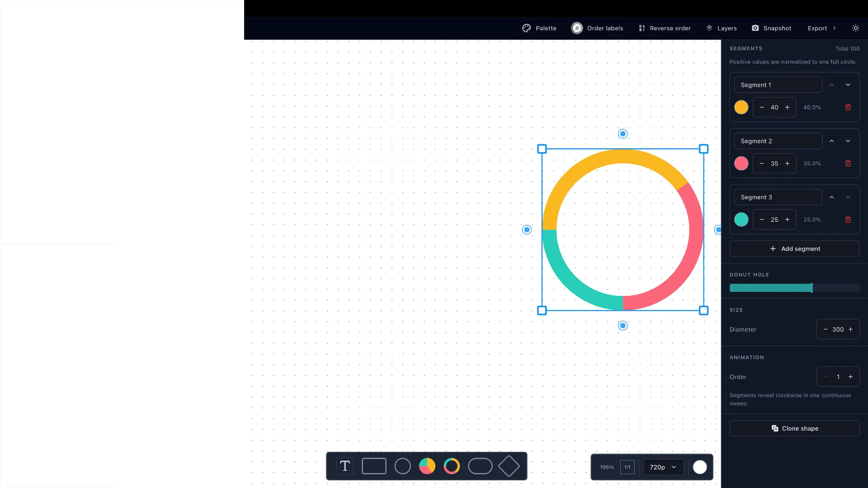
Task: Decrease the Diameter value
Action: [826, 329]
